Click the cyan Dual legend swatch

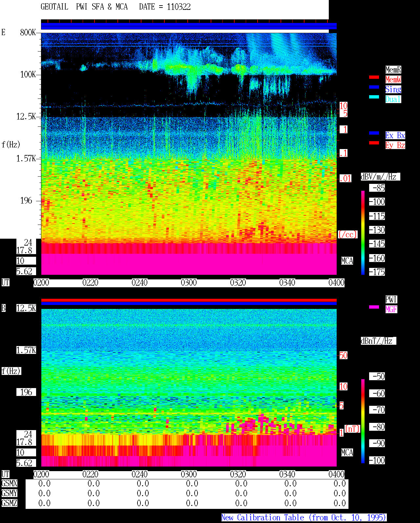coord(374,97)
